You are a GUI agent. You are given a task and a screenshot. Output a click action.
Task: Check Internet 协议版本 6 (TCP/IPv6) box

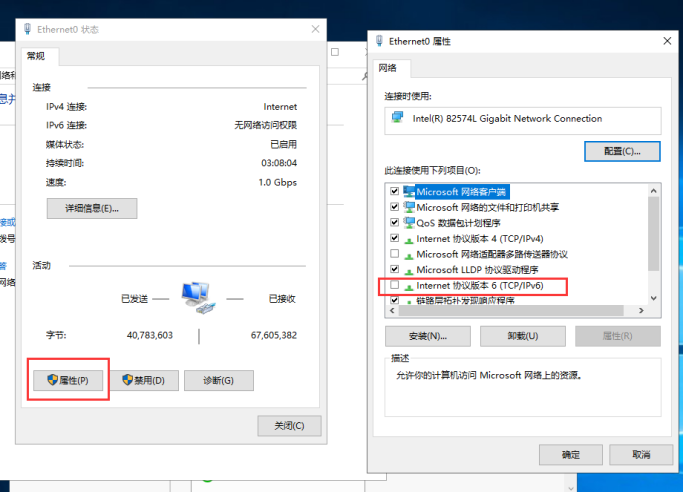395,285
